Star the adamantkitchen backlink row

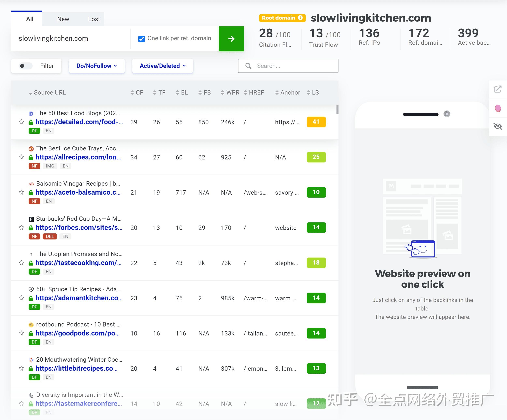pyautogui.click(x=21, y=298)
